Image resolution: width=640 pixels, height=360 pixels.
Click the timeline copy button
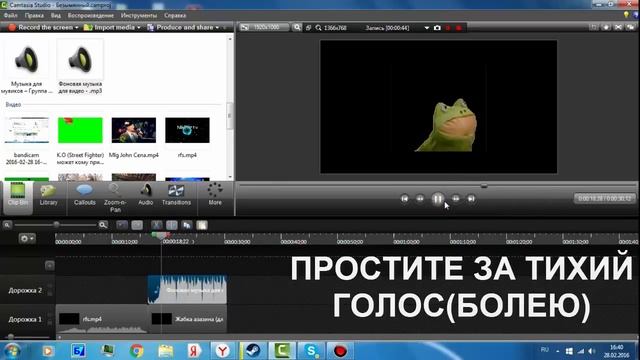[x=187, y=225]
